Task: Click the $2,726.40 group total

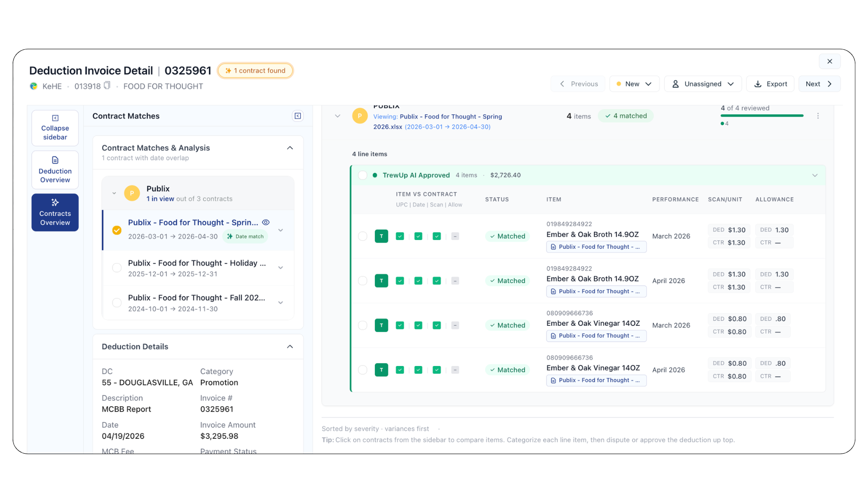Action: pos(505,175)
